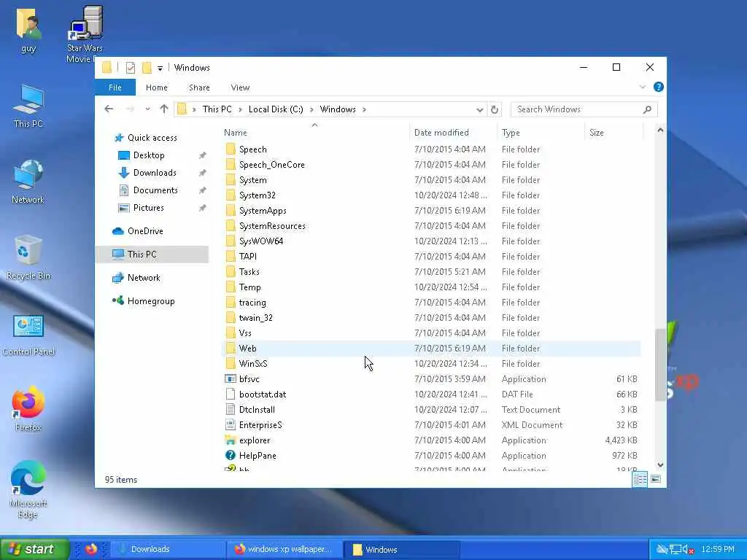The image size is (747, 560).
Task: Click the volume icon in system tray
Action: tap(688, 550)
